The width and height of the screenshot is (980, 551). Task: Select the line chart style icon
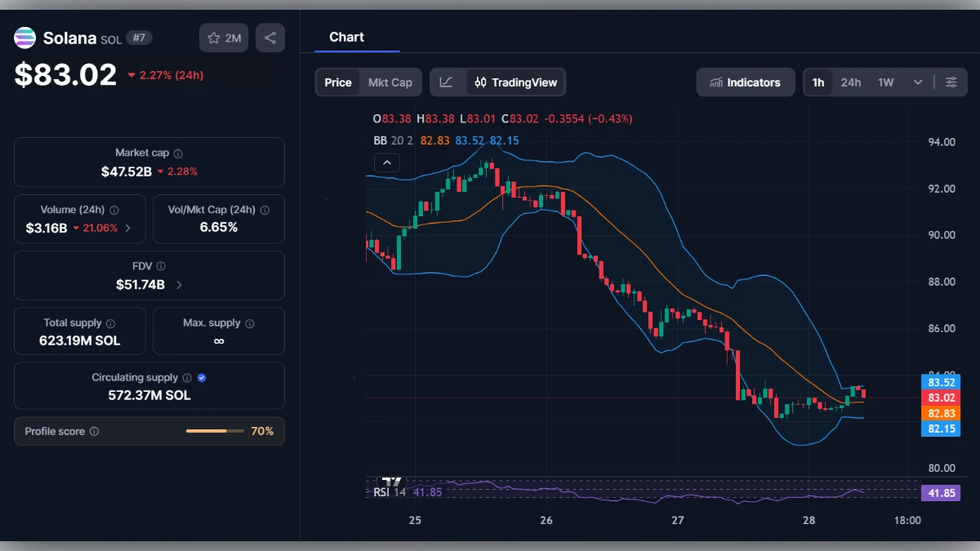pyautogui.click(x=447, y=82)
